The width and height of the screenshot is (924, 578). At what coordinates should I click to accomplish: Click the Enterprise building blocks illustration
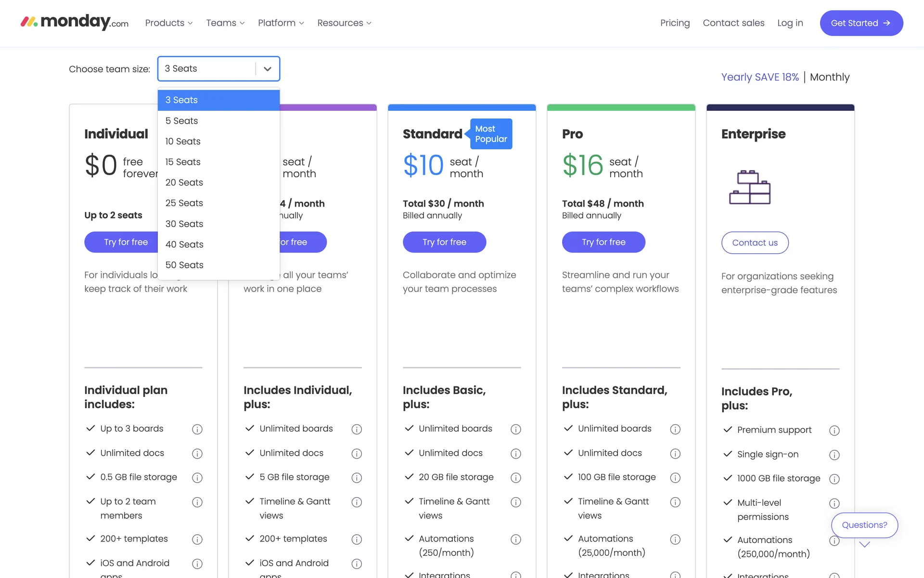point(750,187)
